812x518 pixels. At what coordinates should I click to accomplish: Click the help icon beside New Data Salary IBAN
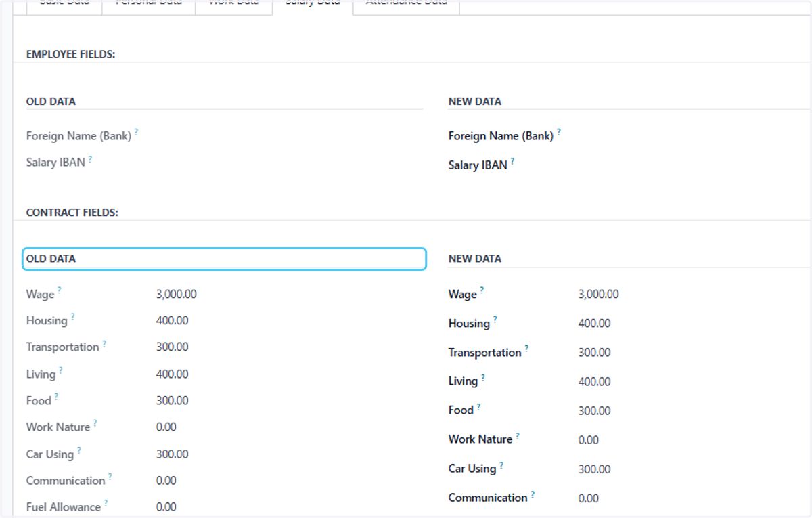pos(512,161)
